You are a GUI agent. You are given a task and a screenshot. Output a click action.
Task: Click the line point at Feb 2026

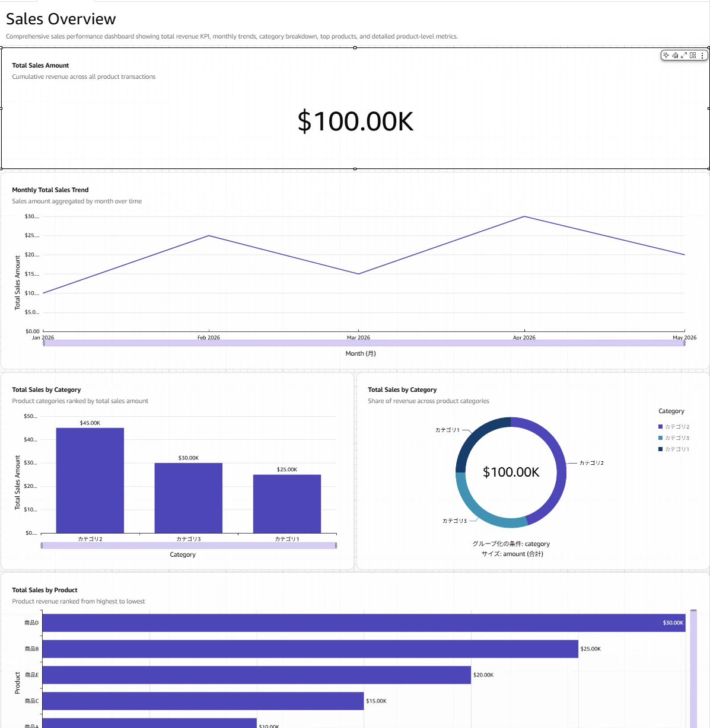209,236
